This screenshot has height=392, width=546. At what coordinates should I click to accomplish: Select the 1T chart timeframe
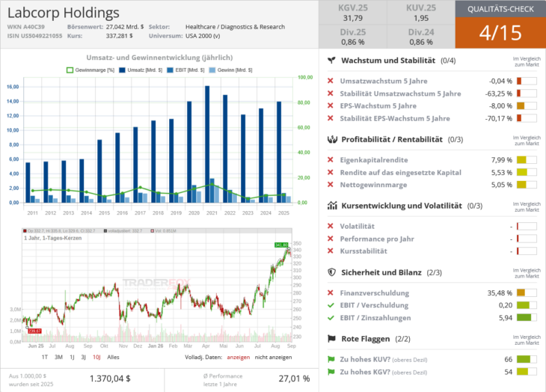pos(45,357)
